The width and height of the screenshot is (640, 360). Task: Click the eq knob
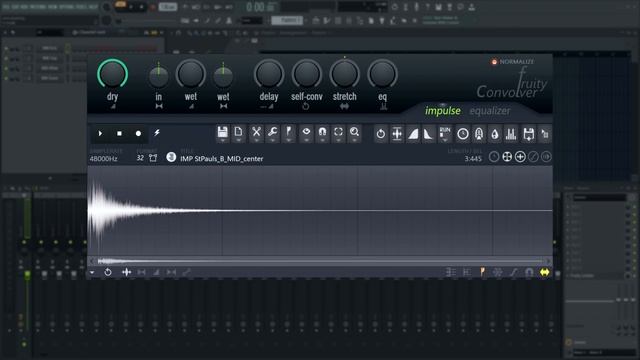point(382,74)
